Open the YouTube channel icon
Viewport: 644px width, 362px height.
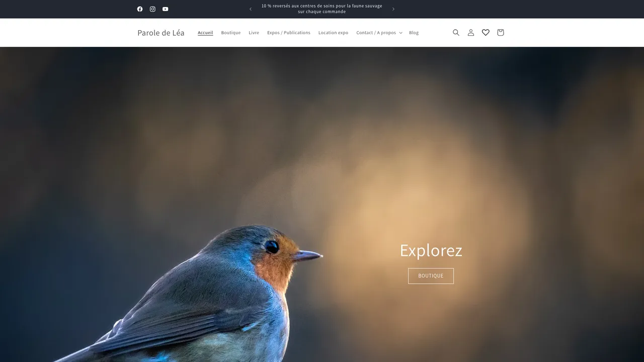pos(166,9)
